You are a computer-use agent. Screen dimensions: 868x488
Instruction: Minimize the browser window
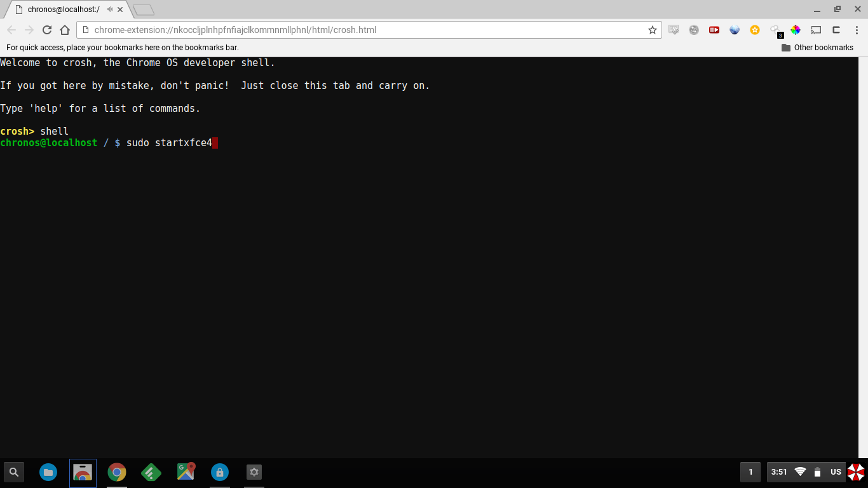coord(817,9)
